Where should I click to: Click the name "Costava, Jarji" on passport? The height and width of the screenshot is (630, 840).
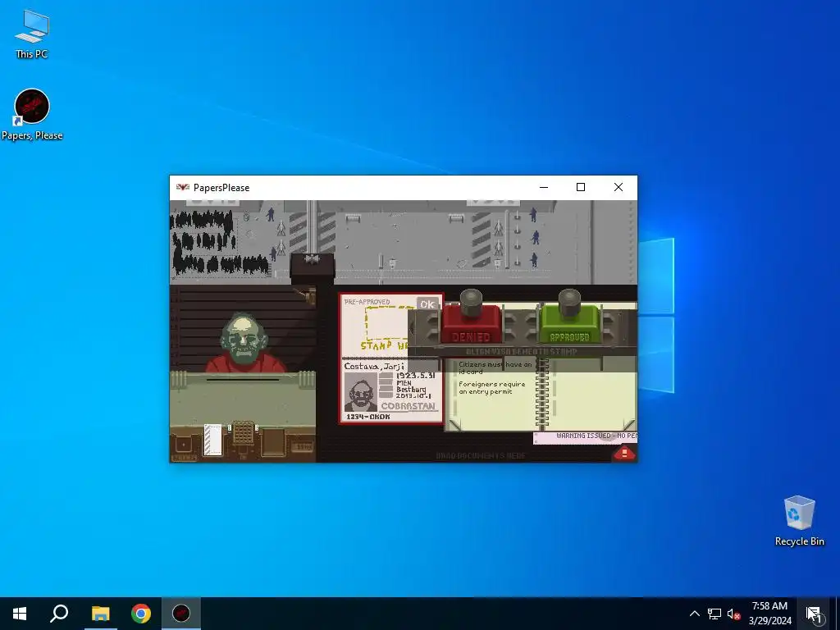click(x=374, y=367)
